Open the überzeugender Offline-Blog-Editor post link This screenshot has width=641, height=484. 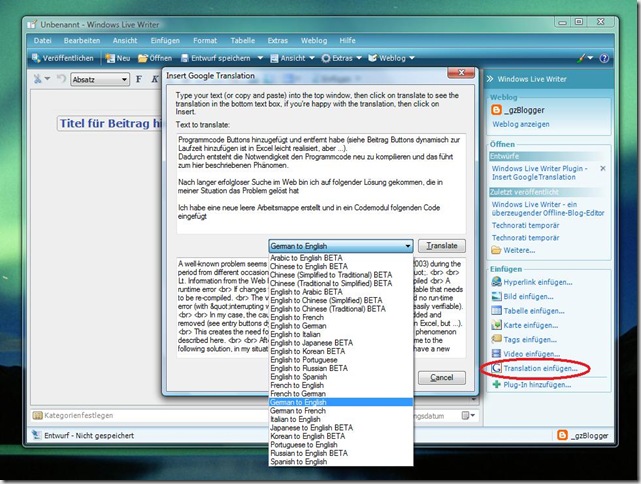click(548, 208)
